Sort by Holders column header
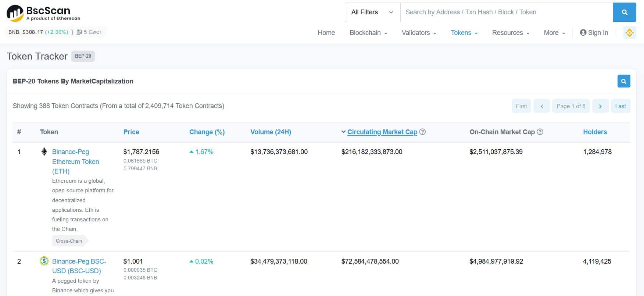The width and height of the screenshot is (644, 296). [595, 132]
